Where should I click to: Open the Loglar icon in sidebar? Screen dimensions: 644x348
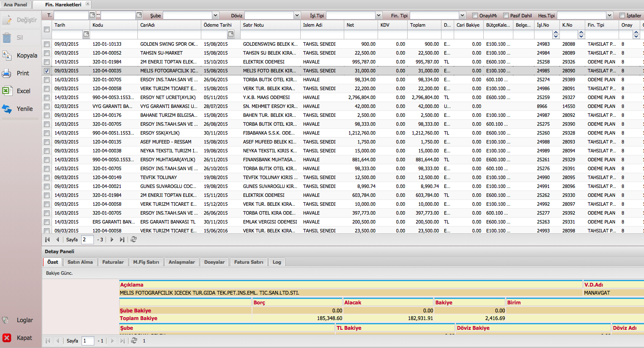click(x=6, y=320)
